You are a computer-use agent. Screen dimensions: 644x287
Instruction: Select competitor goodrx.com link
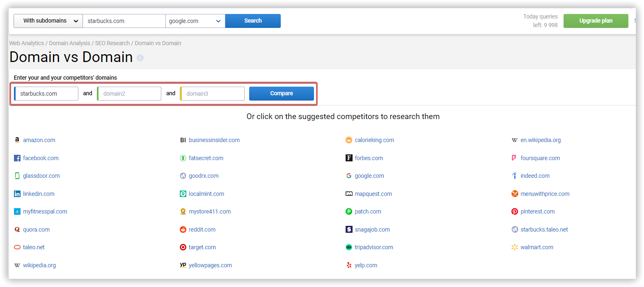click(x=204, y=176)
